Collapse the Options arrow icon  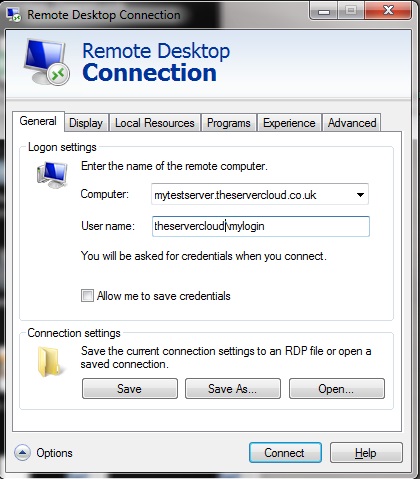click(22, 453)
